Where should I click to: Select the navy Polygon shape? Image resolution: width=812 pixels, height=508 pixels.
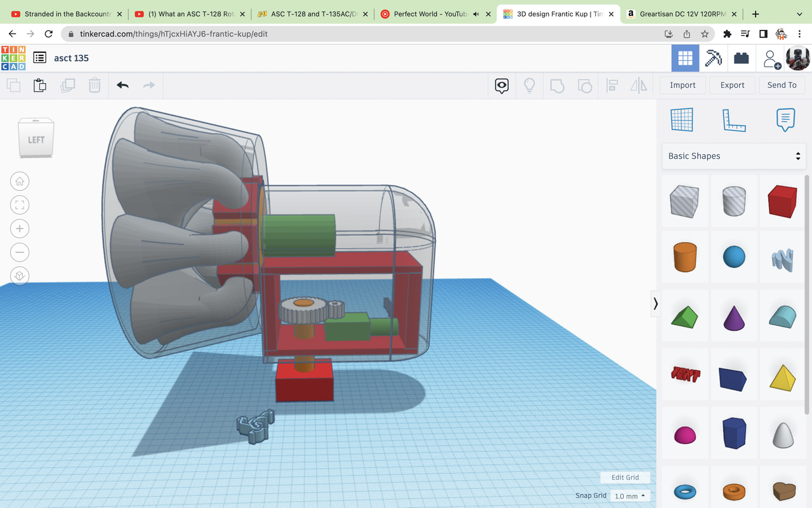tap(734, 433)
